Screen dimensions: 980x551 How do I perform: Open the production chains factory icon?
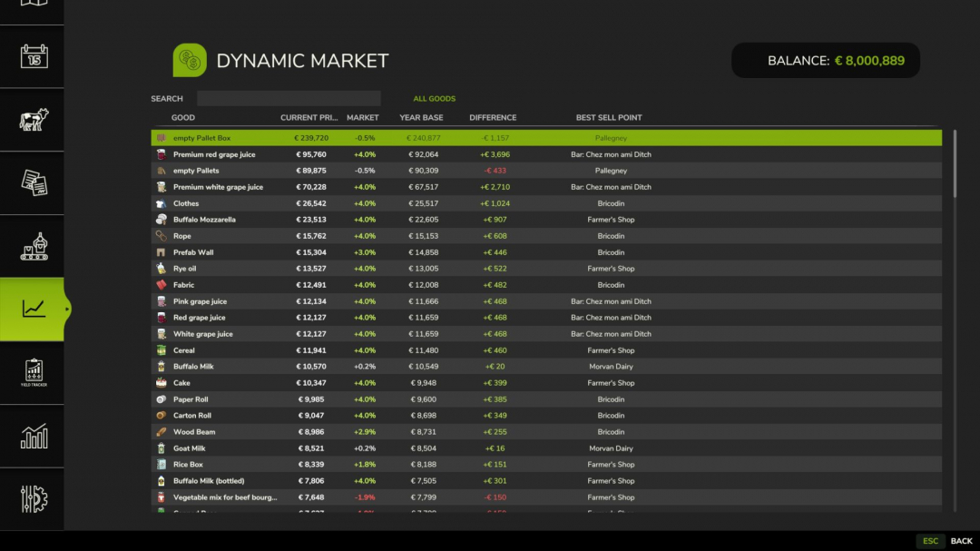[34, 246]
